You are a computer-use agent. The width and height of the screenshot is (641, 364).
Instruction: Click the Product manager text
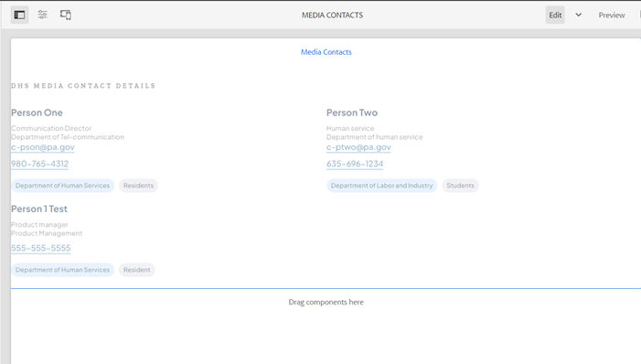tap(39, 225)
